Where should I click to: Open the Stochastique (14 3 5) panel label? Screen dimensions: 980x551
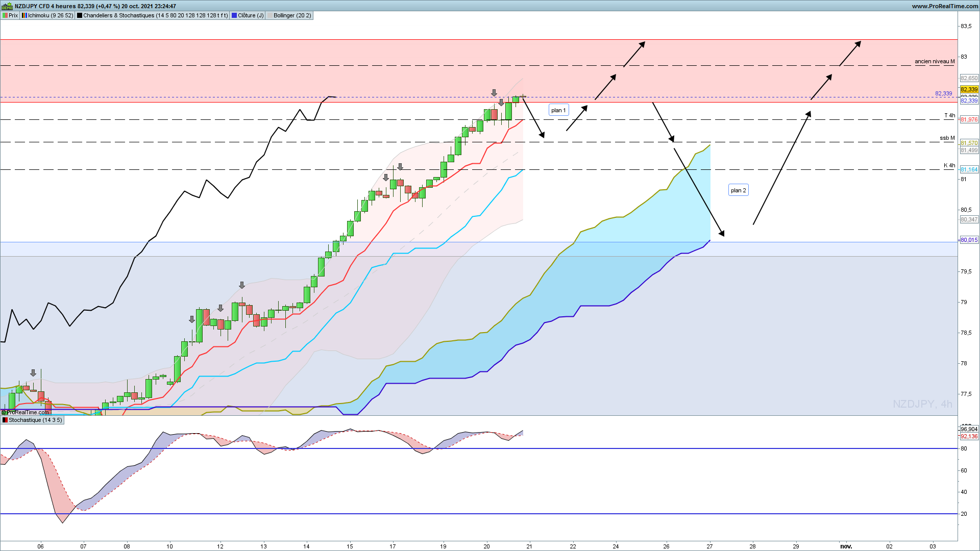(32, 420)
